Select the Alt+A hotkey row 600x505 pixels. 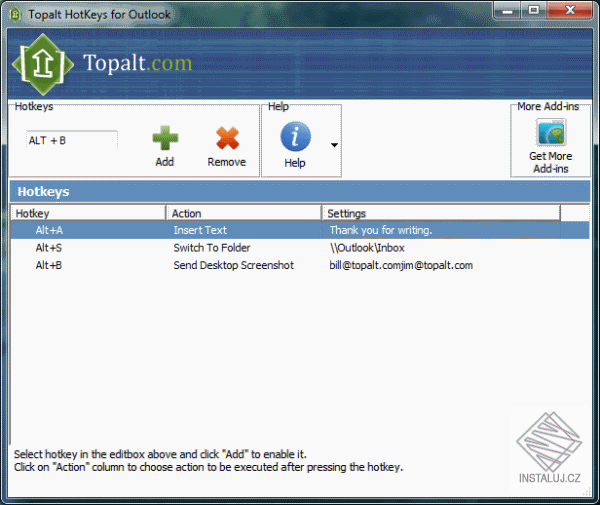click(300, 230)
